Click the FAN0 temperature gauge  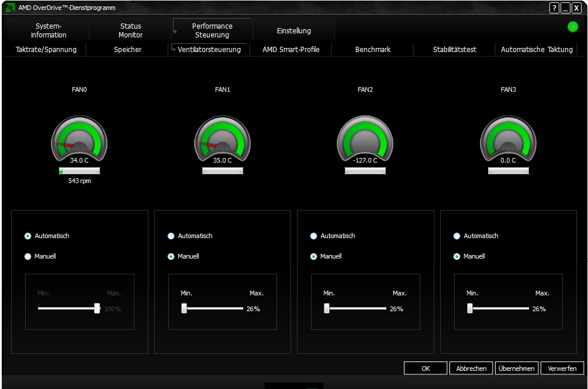pos(79,140)
